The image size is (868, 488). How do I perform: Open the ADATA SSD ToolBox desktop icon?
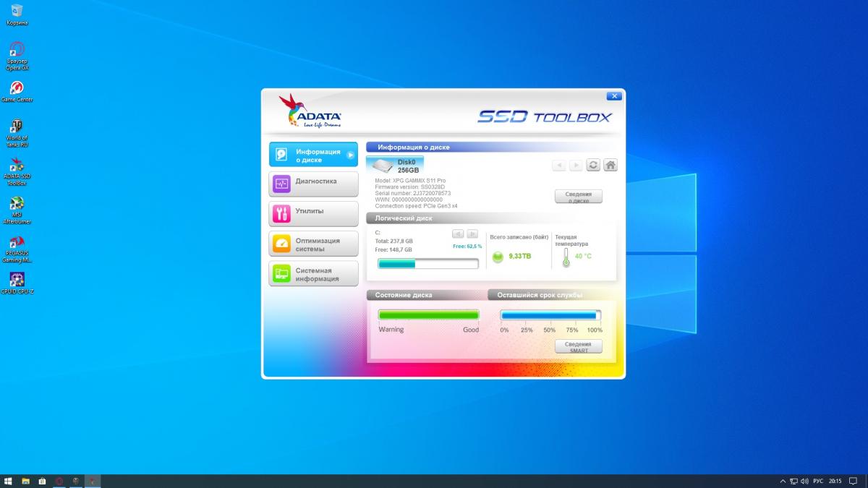tap(17, 171)
